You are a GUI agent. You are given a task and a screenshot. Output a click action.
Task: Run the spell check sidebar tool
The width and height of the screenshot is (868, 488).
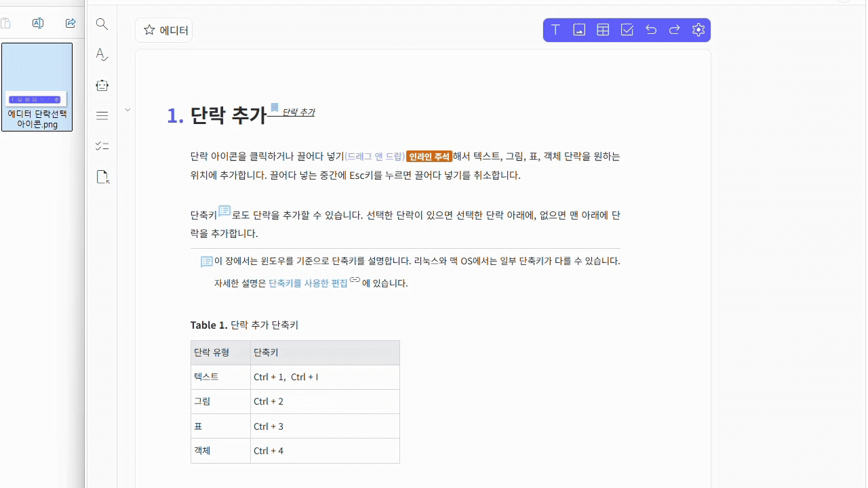(102, 55)
